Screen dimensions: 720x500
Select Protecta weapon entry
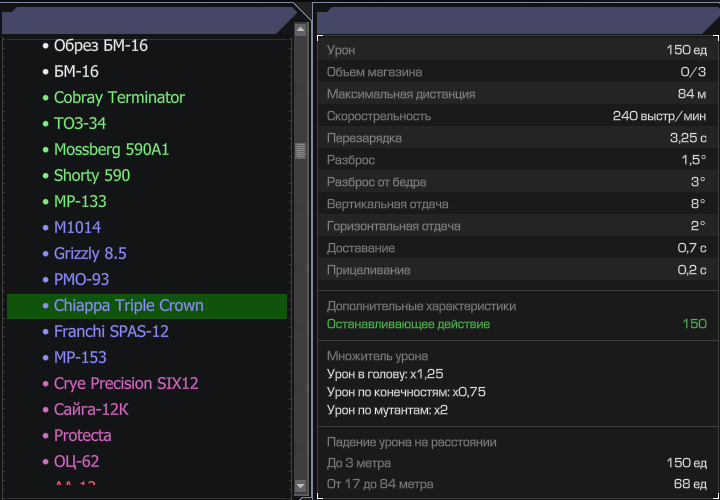click(83, 435)
